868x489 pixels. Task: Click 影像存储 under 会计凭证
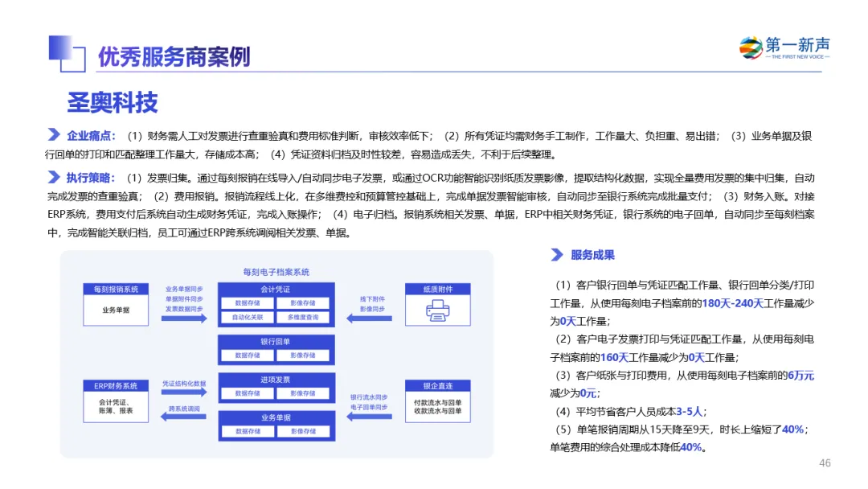tap(303, 303)
